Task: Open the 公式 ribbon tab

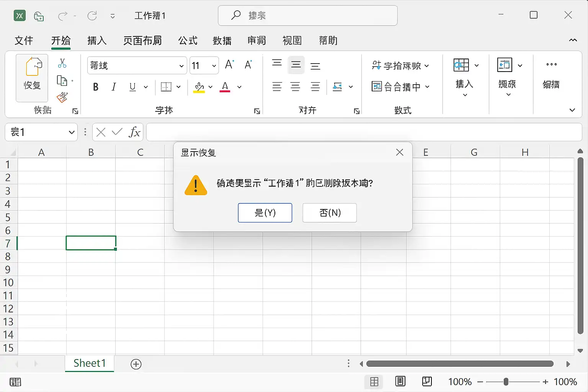Action: [x=188, y=41]
